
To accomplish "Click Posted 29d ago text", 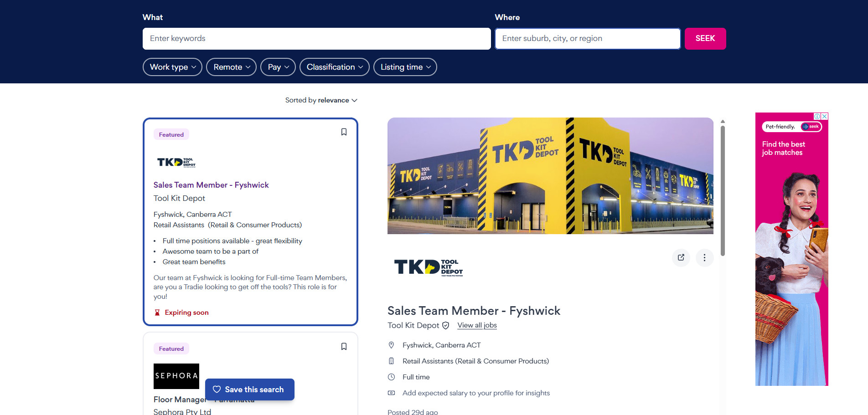I will point(413,412).
